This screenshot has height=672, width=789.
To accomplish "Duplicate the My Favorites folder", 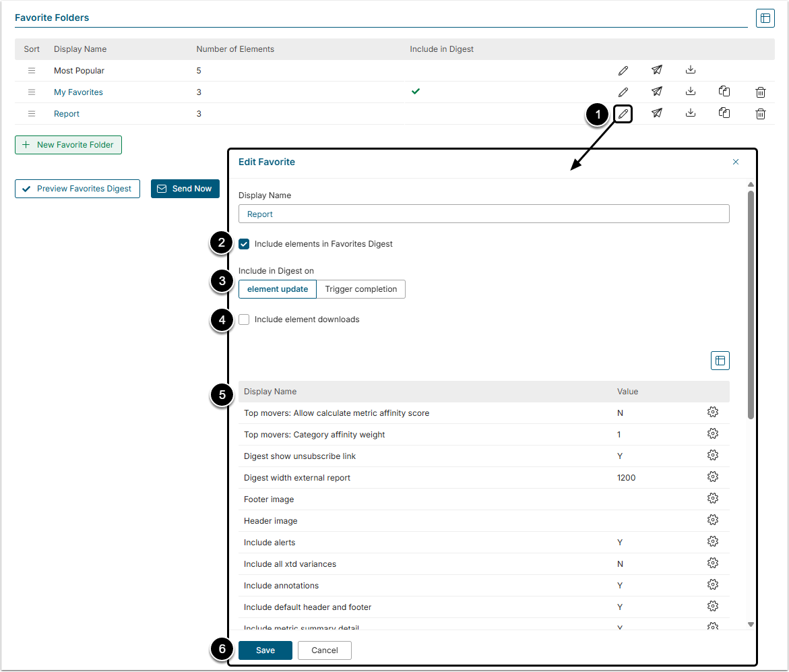I will pos(724,91).
